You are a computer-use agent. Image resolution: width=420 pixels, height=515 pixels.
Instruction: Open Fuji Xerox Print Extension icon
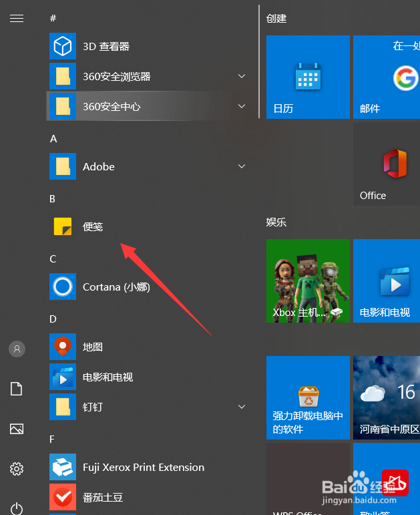[63, 467]
